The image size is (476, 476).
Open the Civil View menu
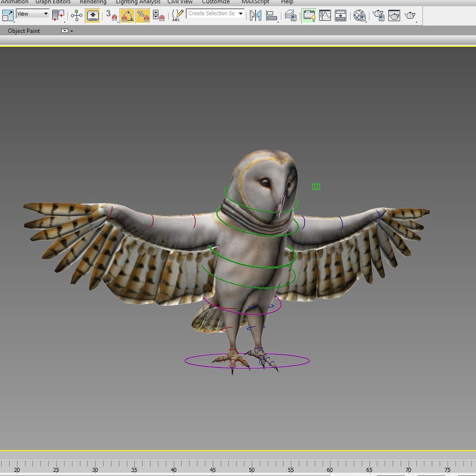point(180,2)
